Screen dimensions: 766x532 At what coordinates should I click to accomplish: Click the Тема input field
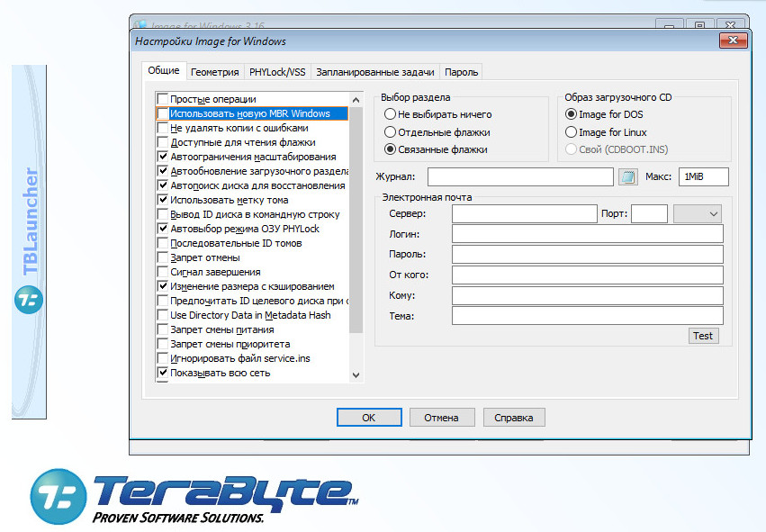[x=587, y=316]
